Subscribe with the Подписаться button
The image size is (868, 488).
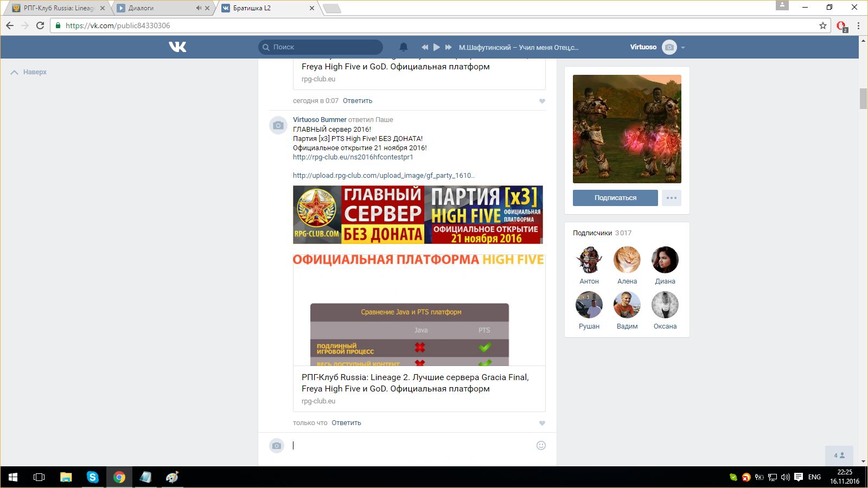[615, 198]
